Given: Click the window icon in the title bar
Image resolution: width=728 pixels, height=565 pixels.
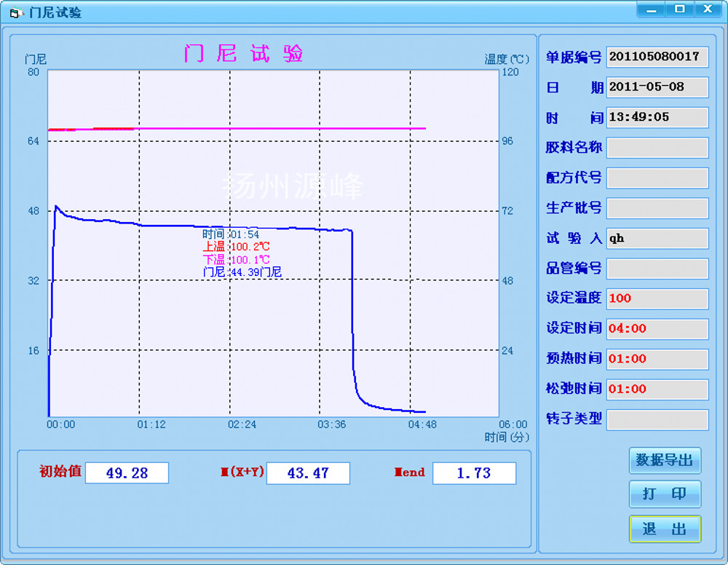Looking at the screenshot, I should [x=16, y=13].
